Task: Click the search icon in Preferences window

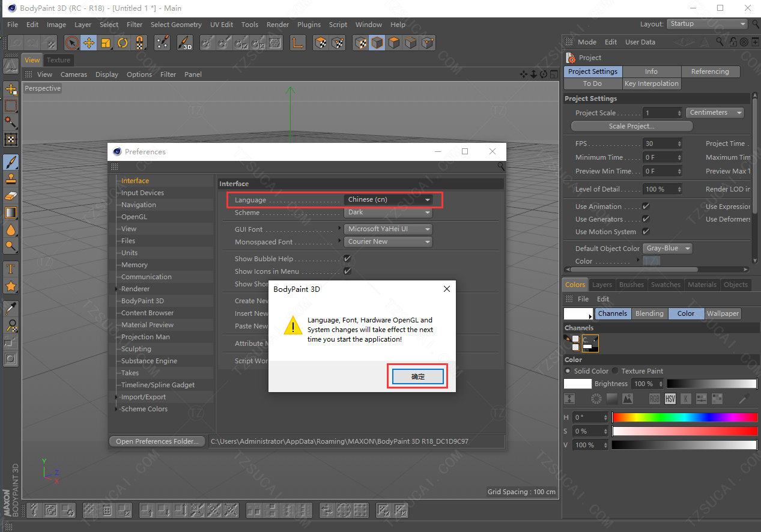Action: coord(501,166)
